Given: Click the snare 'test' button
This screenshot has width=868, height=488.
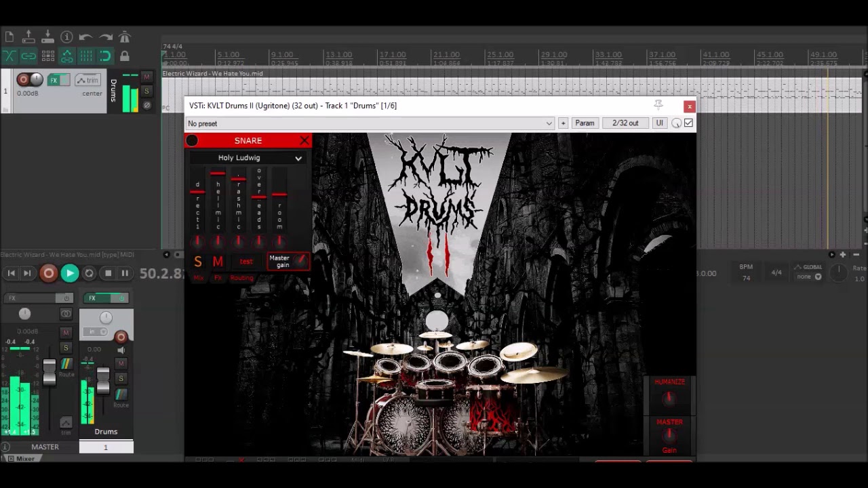Looking at the screenshot, I should pos(246,262).
